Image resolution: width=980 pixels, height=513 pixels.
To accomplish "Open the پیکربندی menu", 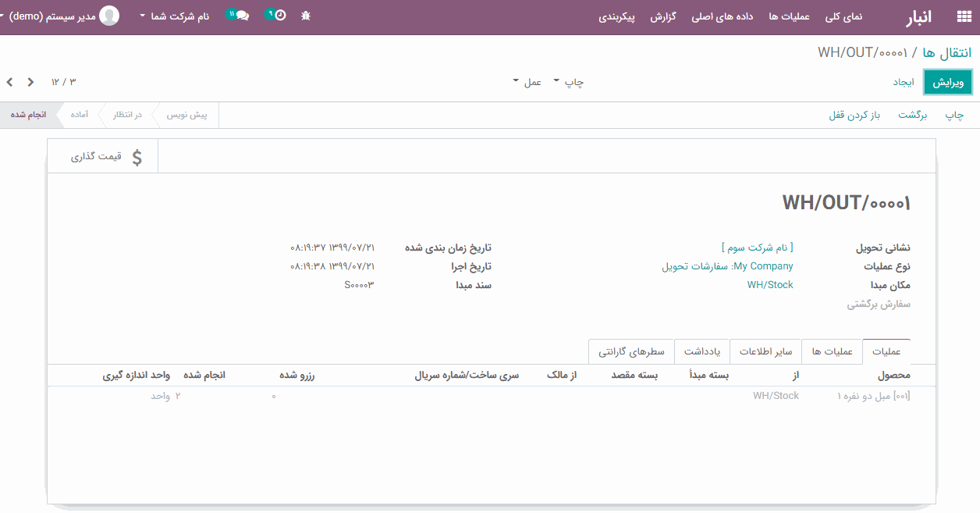I will pos(617,16).
